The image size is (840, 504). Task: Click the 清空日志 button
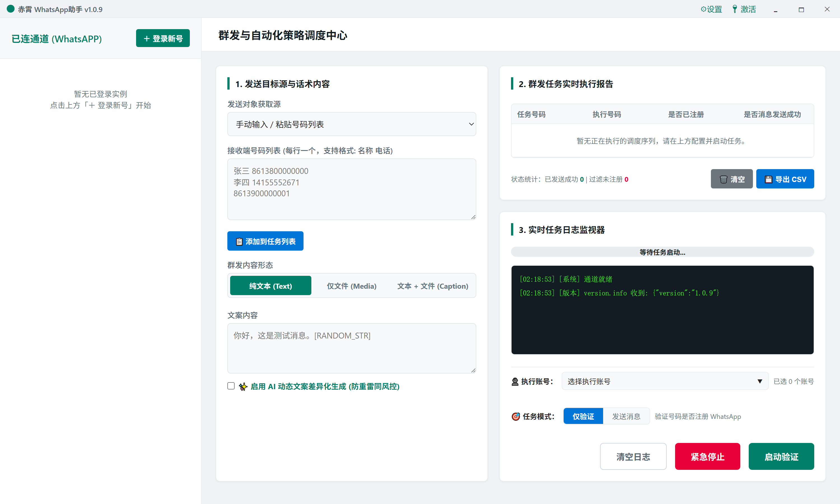[633, 456]
